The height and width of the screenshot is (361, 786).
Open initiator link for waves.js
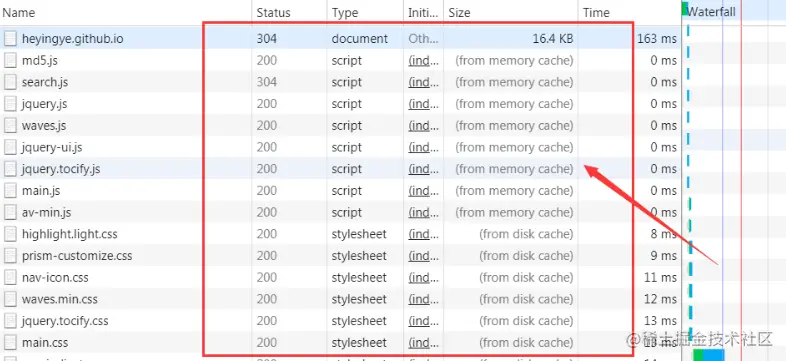[x=423, y=125]
